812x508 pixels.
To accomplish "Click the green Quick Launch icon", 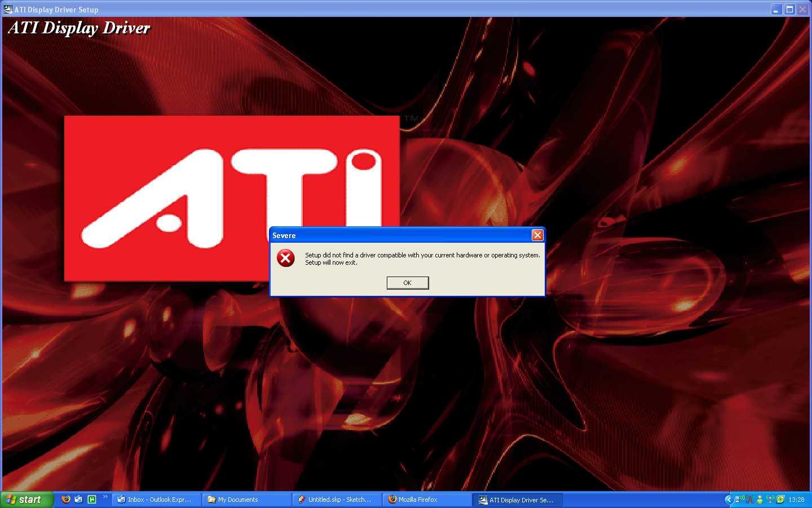I will click(x=92, y=499).
